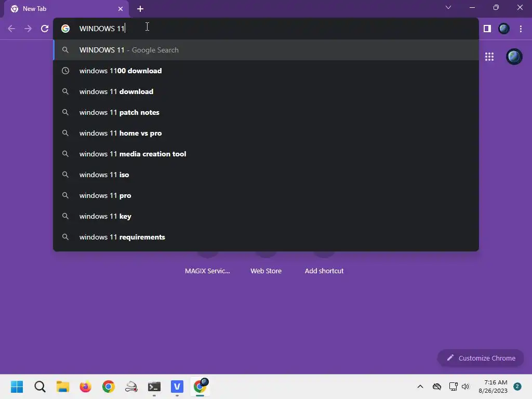Screen dimensions: 532x399
Task: Close the New Tab tab
Action: tap(121, 9)
